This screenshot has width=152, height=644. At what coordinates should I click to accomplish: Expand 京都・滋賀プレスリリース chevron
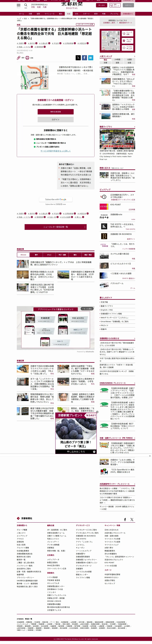click(x=134, y=438)
